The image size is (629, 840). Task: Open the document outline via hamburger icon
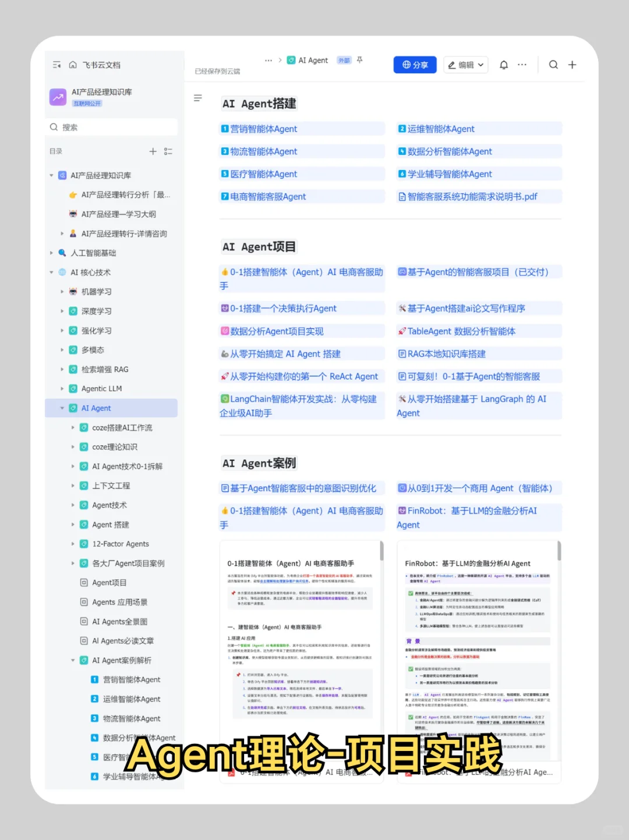[x=197, y=98]
